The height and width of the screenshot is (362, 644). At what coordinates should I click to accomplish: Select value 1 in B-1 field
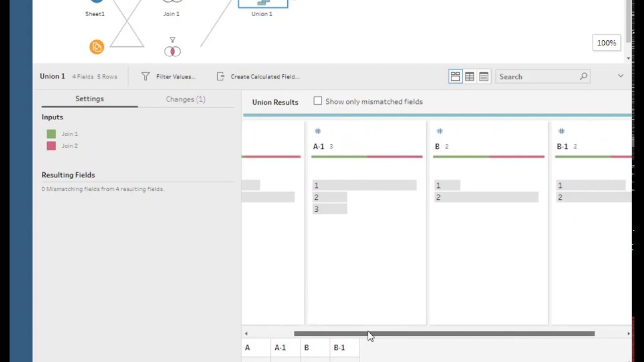point(591,186)
